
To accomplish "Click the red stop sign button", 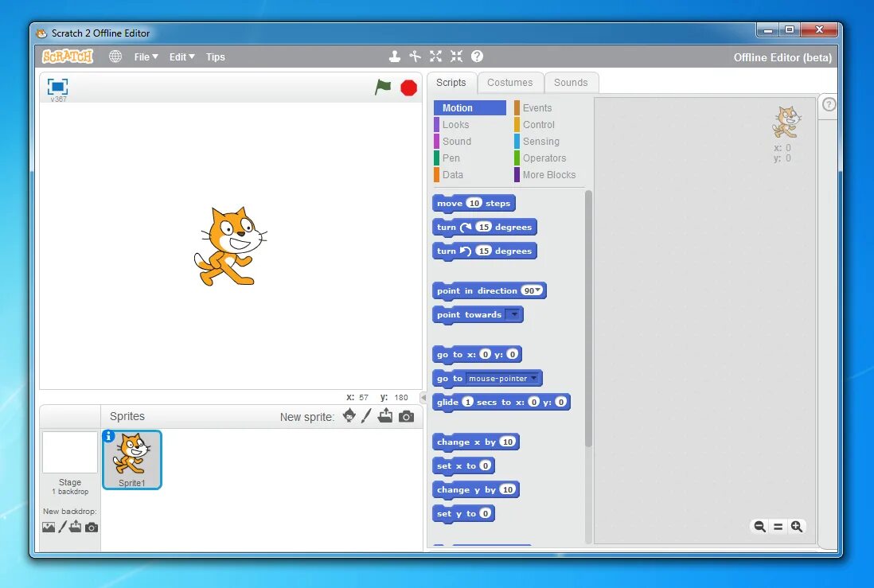I will coord(408,88).
